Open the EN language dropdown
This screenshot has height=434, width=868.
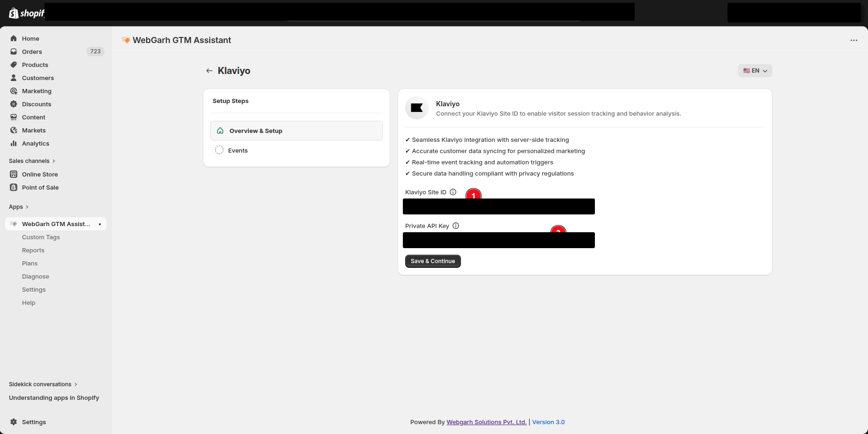click(755, 71)
